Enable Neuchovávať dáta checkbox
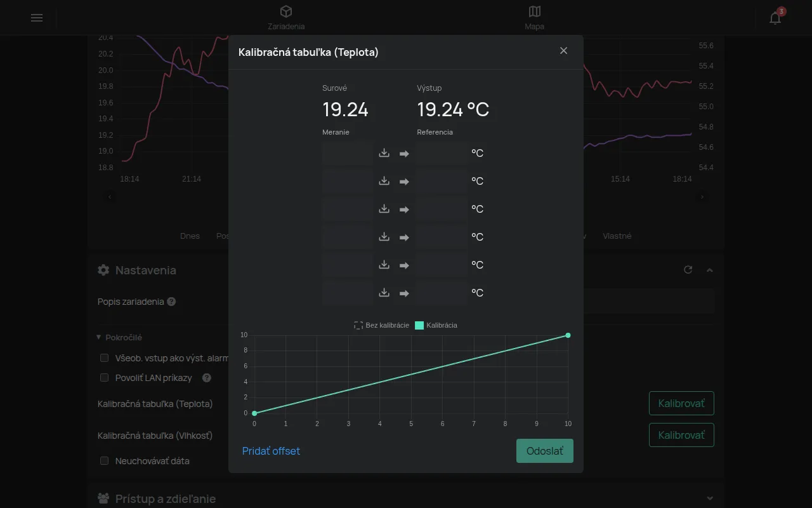The image size is (812, 508). (105, 461)
